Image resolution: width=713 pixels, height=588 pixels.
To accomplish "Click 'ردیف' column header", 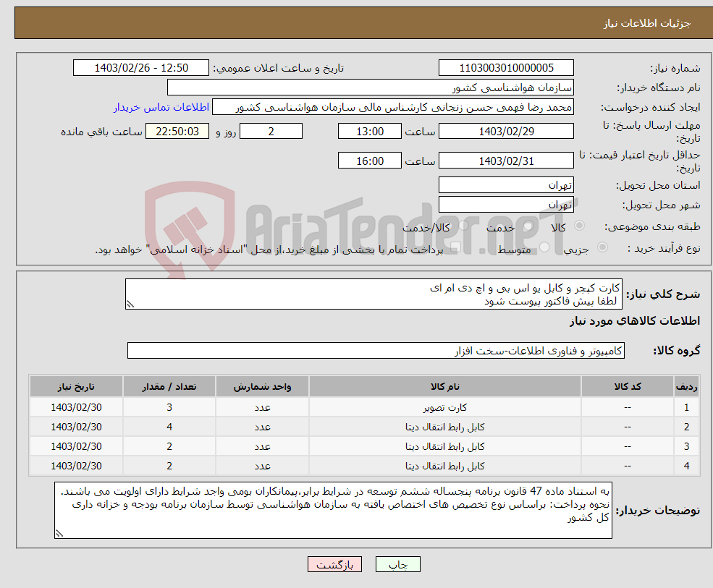I will coord(687,387).
